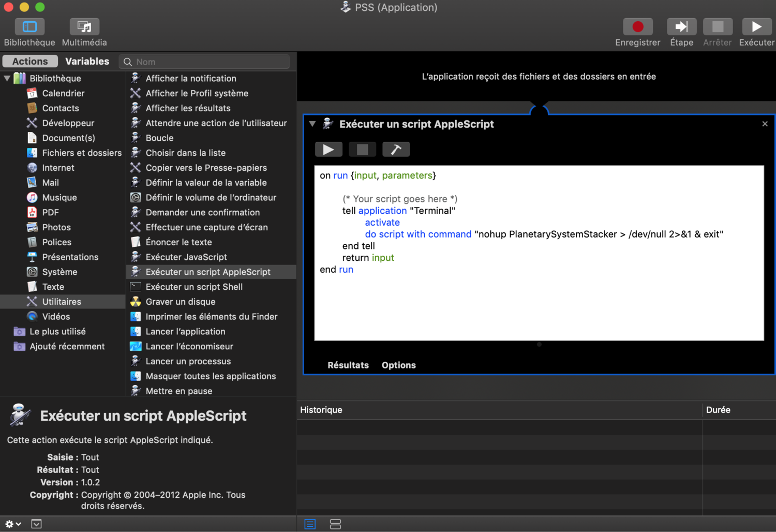Play the AppleScript action with its run button
776x532 pixels.
pos(329,149)
